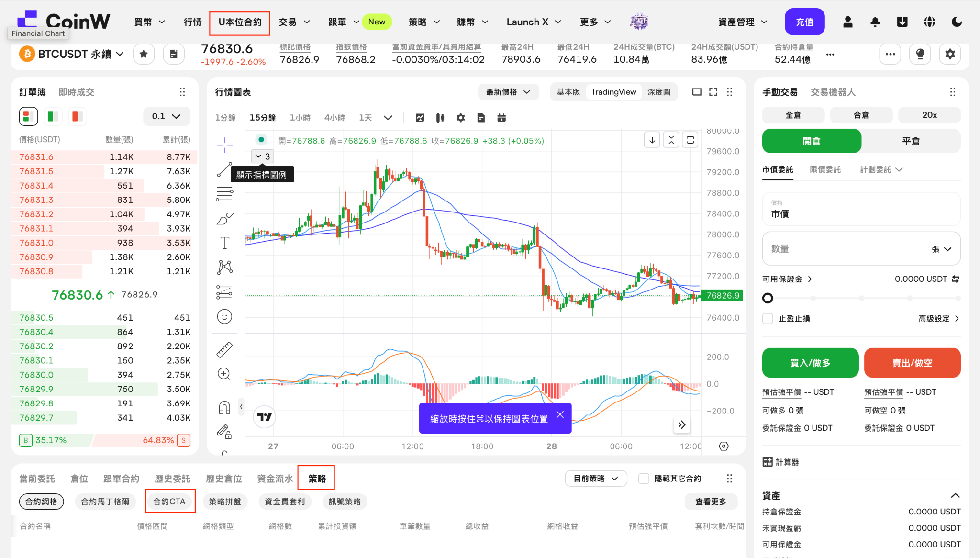Open the 行情 page

tap(192, 22)
